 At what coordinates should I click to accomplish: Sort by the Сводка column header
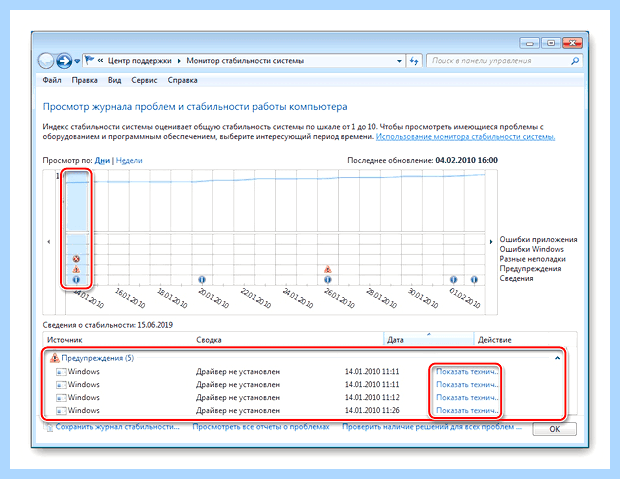point(209,340)
